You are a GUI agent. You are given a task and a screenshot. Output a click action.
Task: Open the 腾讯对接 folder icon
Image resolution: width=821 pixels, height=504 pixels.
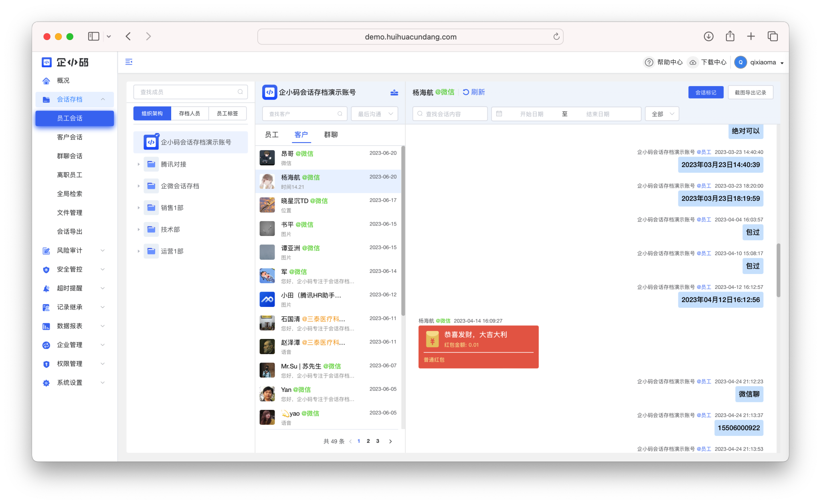pos(151,164)
